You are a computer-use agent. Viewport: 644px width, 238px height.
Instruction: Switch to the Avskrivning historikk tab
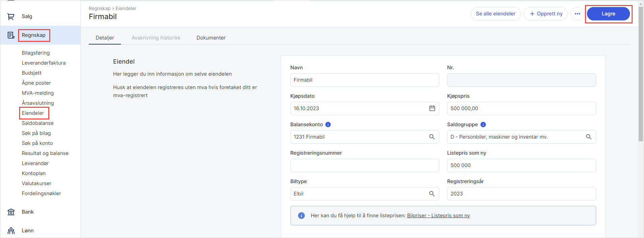tap(156, 38)
